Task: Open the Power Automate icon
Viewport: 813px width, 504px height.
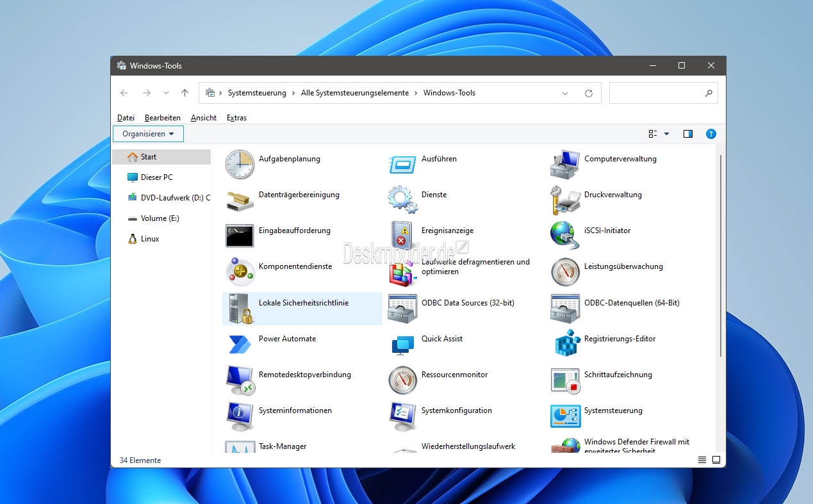Action: 240,344
